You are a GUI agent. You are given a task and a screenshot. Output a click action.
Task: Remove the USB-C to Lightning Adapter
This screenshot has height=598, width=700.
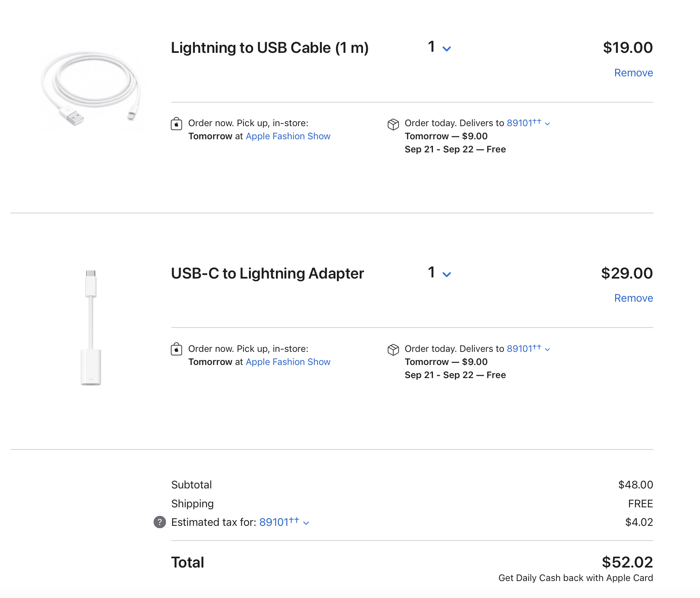(633, 298)
